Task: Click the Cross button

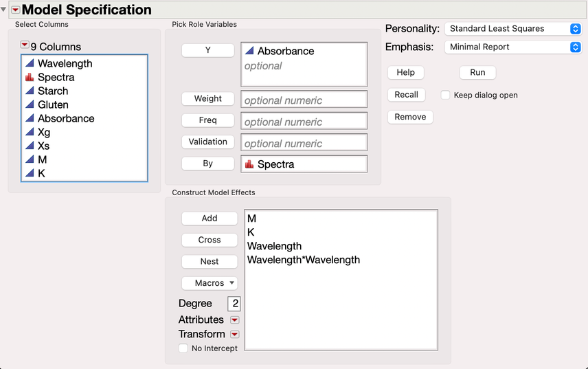Action: (210, 240)
